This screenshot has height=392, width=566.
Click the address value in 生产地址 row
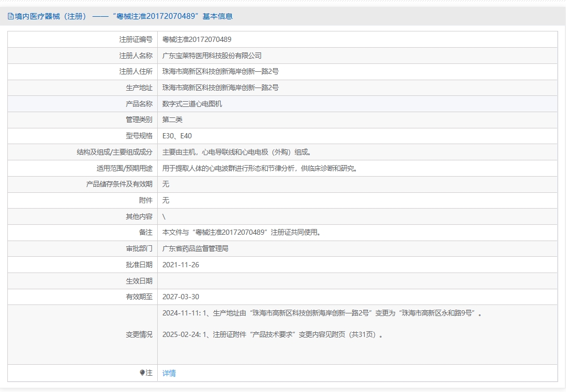(x=221, y=88)
